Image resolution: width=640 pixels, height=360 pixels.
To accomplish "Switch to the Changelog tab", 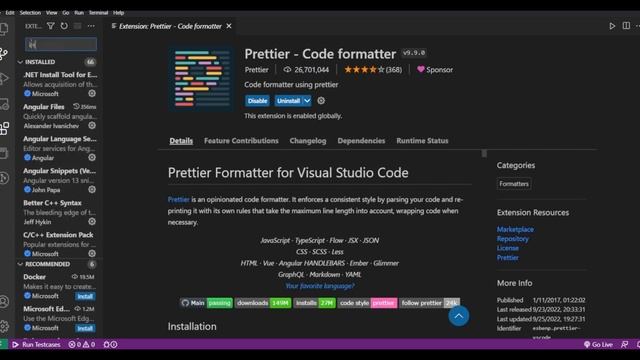I will click(308, 141).
